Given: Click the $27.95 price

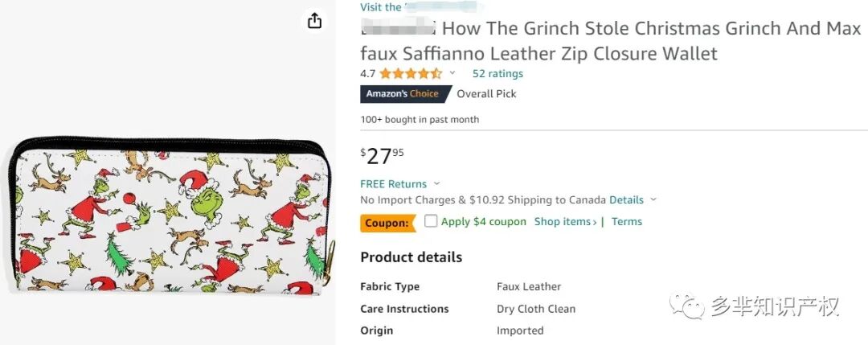Looking at the screenshot, I should [383, 154].
